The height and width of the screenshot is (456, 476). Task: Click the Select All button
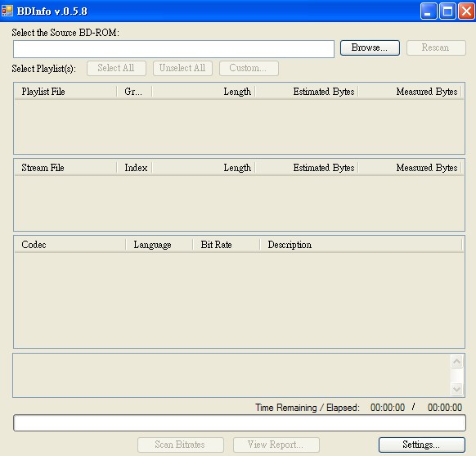point(116,68)
